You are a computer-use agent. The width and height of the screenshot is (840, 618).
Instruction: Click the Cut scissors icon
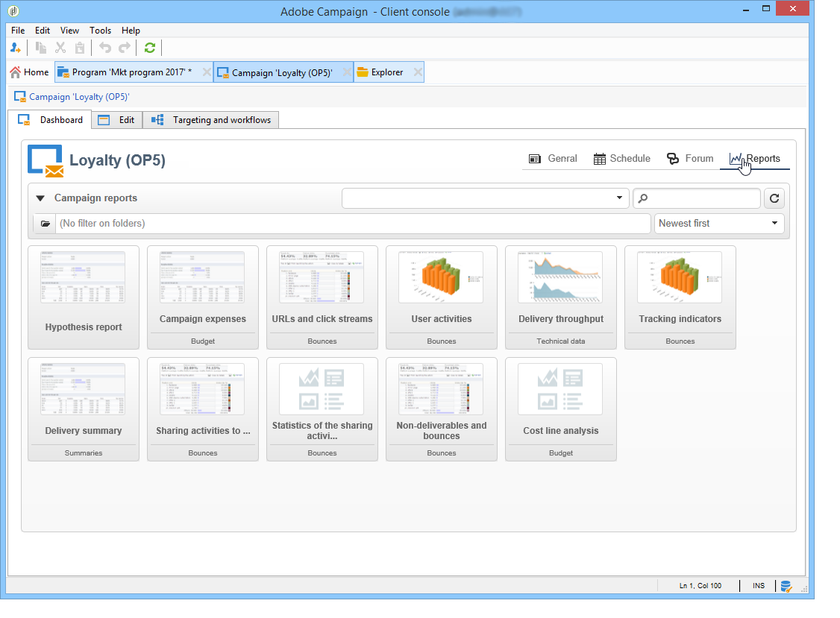point(60,48)
